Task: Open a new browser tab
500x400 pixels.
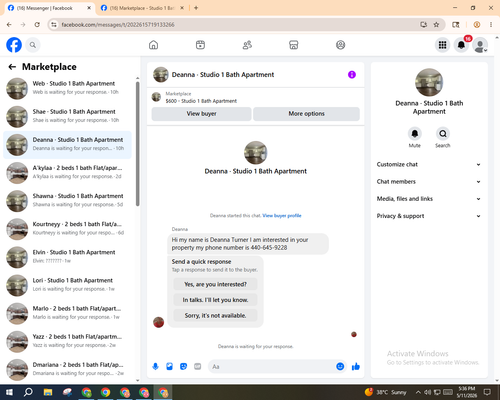Action: [x=196, y=8]
